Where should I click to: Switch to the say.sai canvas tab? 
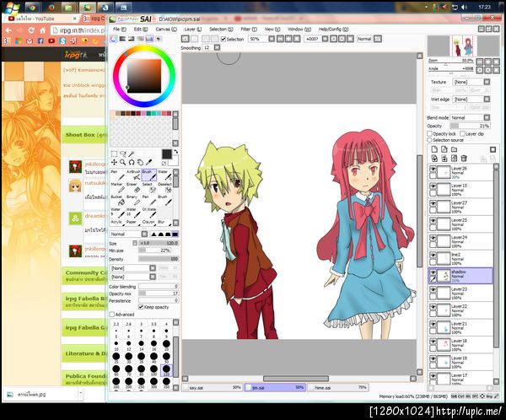coord(212,387)
